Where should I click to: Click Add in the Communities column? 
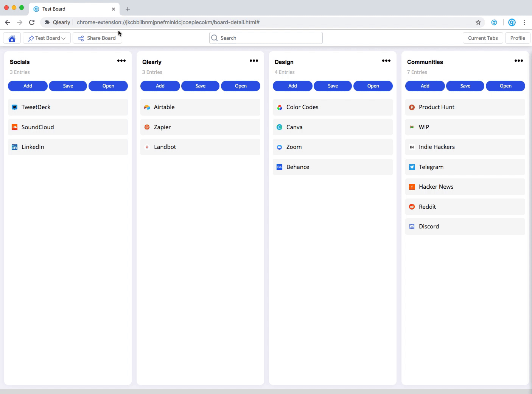click(425, 86)
